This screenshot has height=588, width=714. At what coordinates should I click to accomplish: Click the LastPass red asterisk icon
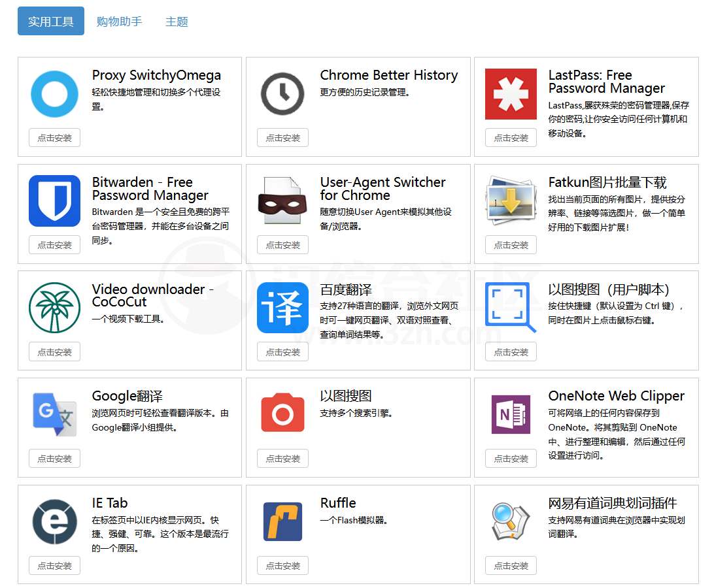pyautogui.click(x=511, y=93)
